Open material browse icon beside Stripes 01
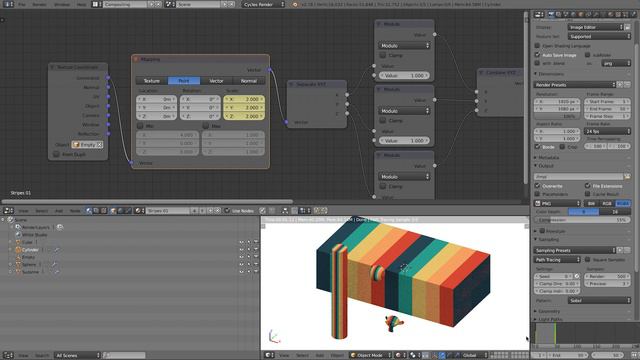The width and height of the screenshot is (640, 360). click(139, 211)
